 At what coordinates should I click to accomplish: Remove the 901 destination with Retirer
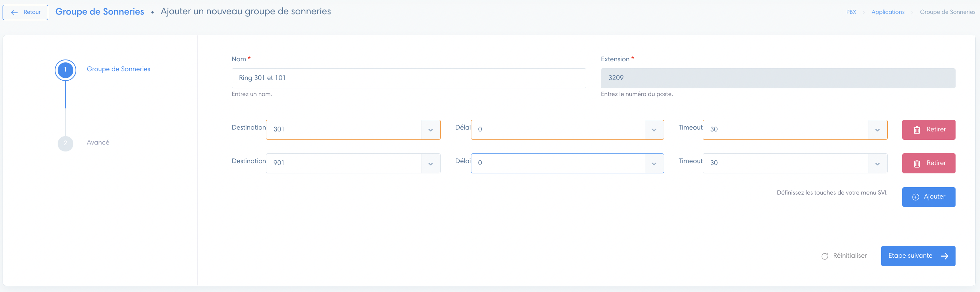[928, 163]
